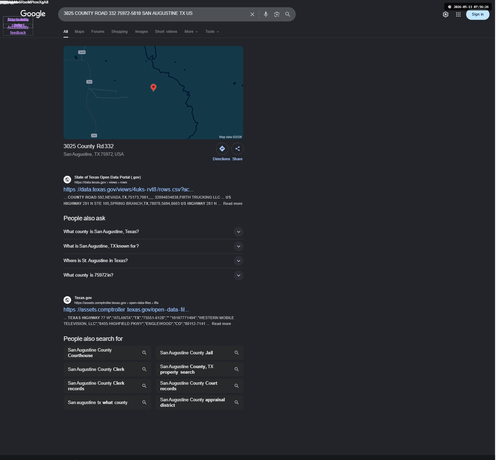Search 'San augustine tx what county' suggestion
The width and height of the screenshot is (500, 460).
pyautogui.click(x=107, y=402)
